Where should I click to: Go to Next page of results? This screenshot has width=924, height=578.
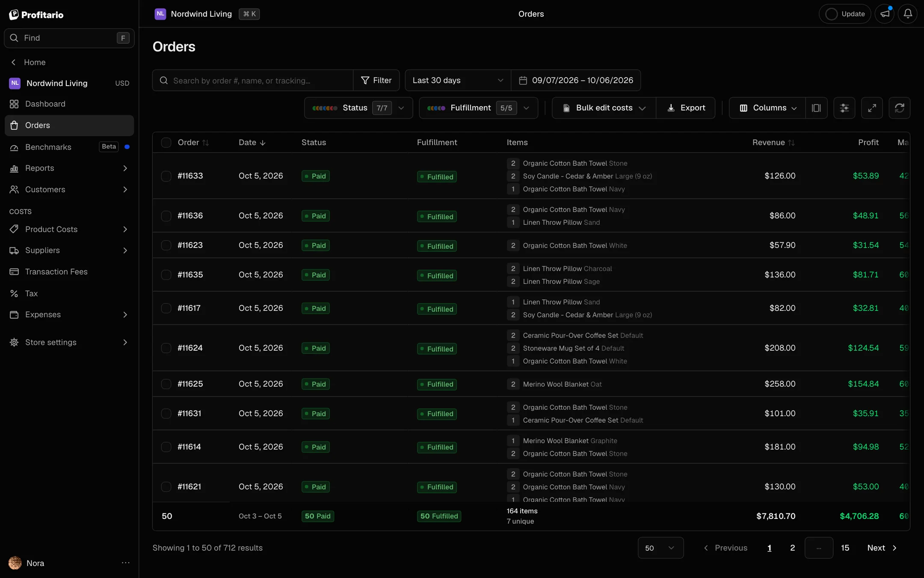click(x=882, y=548)
